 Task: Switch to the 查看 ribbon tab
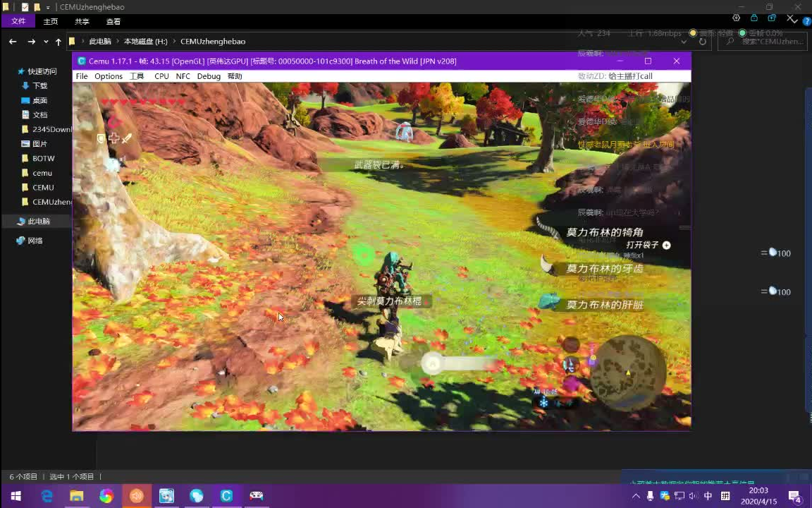pos(113,21)
